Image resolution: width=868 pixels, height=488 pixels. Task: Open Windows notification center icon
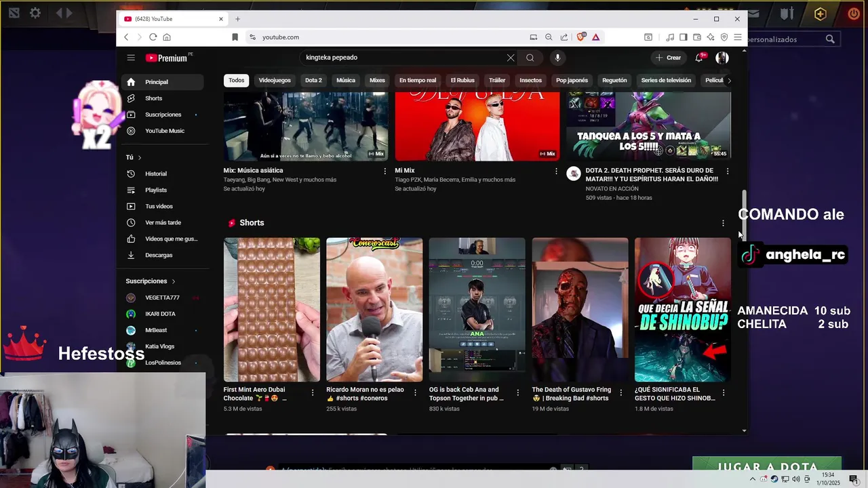(853, 479)
